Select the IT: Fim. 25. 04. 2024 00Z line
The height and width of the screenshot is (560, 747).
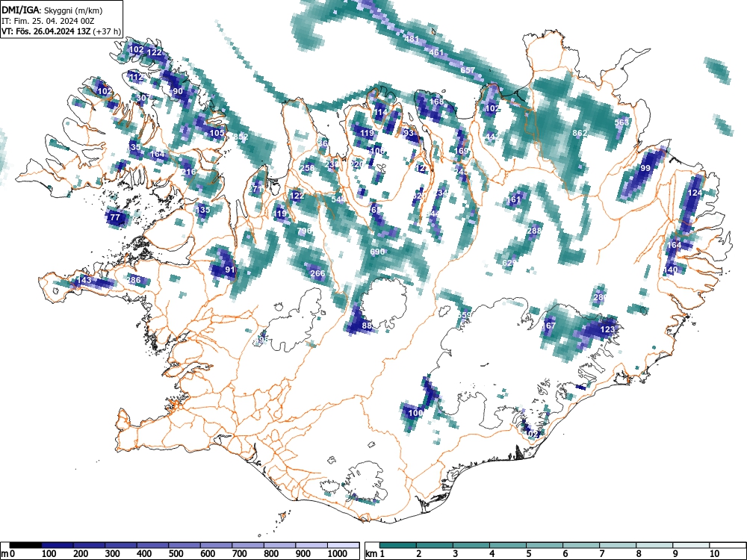(48, 21)
